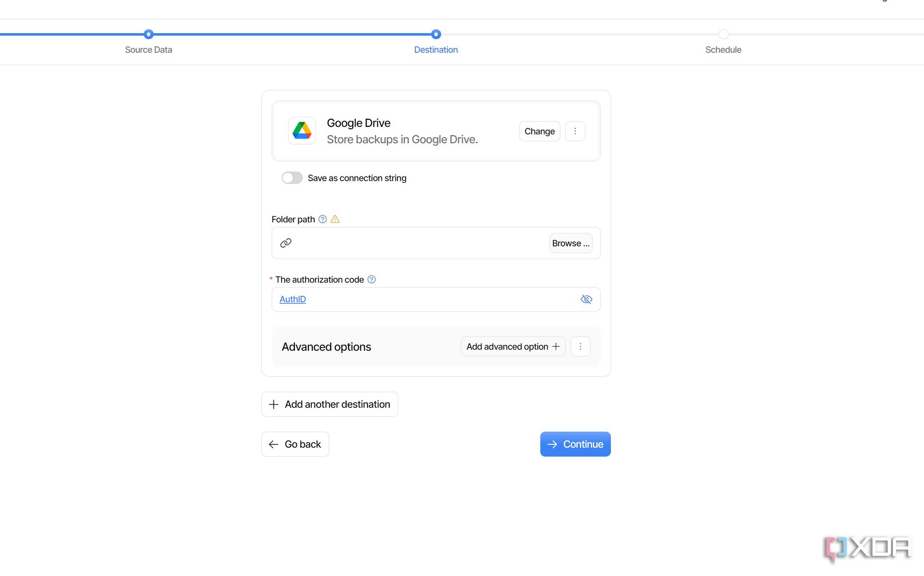Toggle authorization code visibility eye icon
This screenshot has height=576, width=924.
[586, 299]
